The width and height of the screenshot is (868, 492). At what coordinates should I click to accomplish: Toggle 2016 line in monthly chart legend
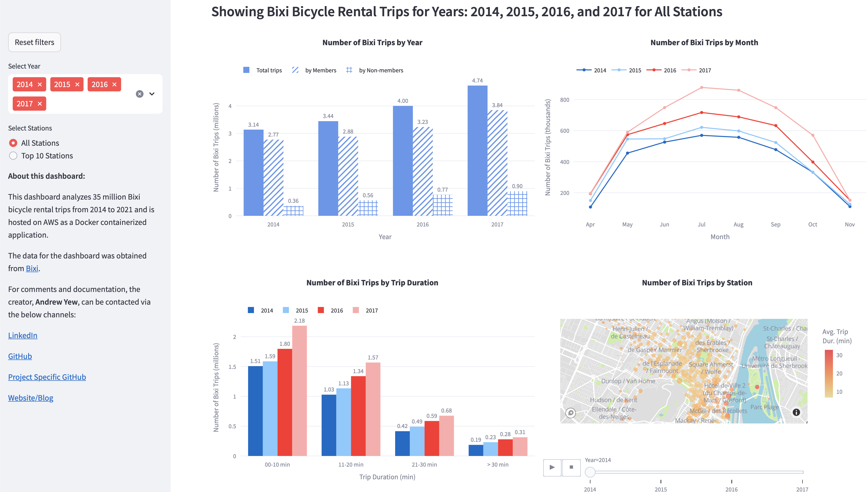[662, 70]
